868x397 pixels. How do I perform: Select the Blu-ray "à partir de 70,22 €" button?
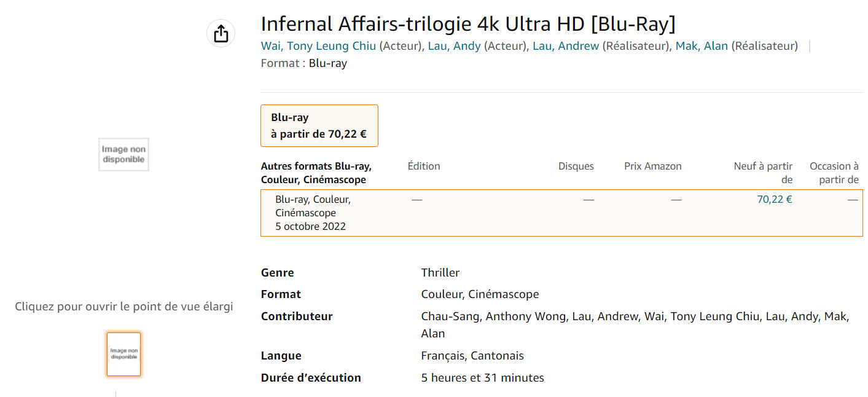319,125
